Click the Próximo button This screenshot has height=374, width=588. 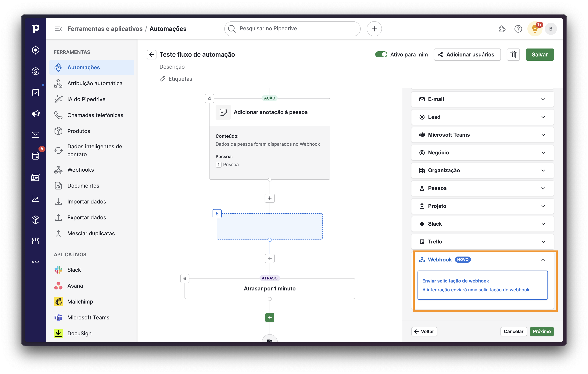(x=541, y=332)
